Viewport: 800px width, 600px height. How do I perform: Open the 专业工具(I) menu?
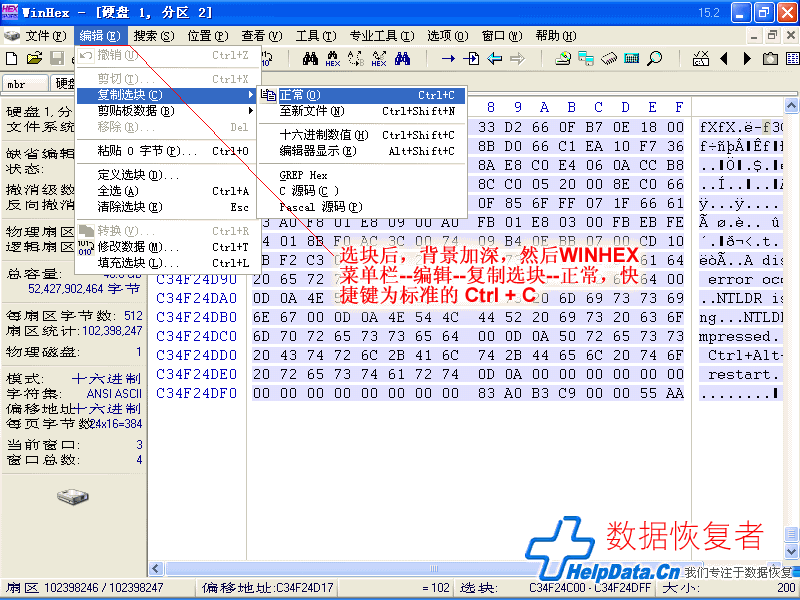[x=382, y=36]
